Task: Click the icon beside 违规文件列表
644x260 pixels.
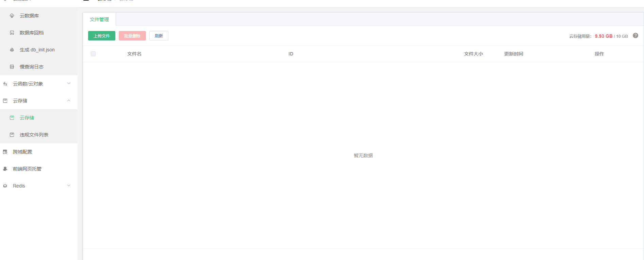Action: click(x=12, y=135)
